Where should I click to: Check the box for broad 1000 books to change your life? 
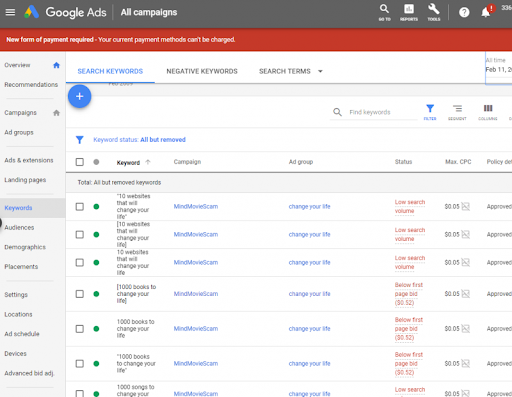click(80, 329)
